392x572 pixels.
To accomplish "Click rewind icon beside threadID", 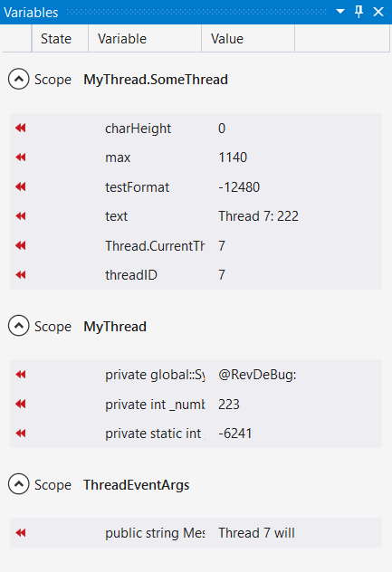I will [21, 275].
